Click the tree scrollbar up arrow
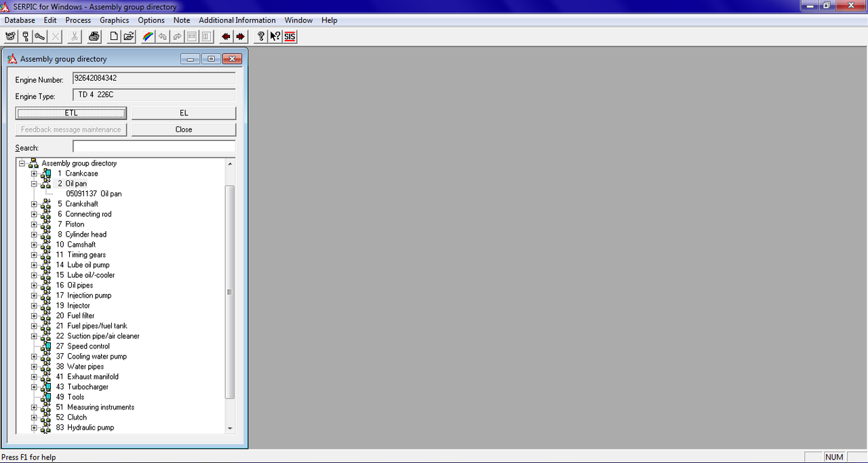This screenshot has height=463, width=868. pyautogui.click(x=230, y=163)
